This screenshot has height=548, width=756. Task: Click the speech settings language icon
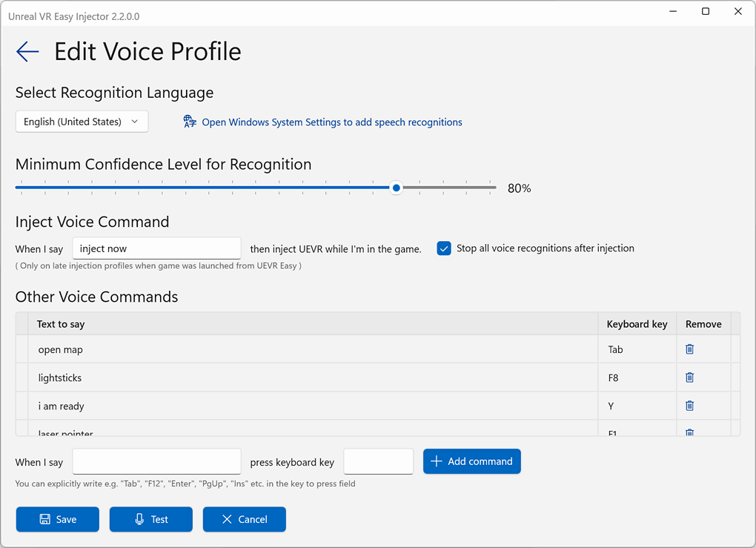tap(190, 122)
